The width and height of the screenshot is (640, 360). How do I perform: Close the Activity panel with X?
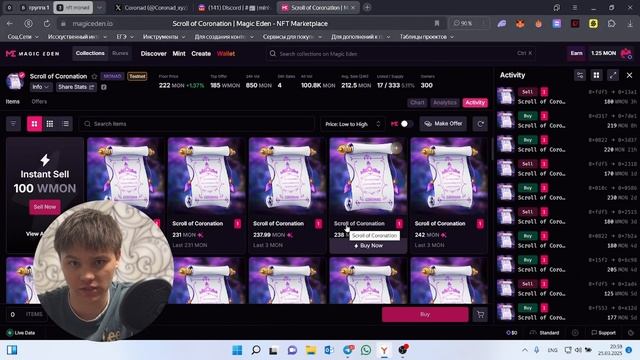coord(629,75)
